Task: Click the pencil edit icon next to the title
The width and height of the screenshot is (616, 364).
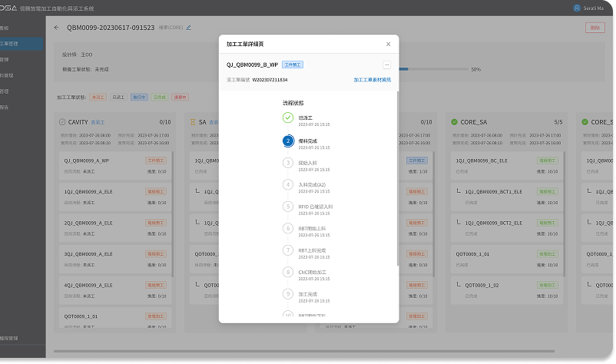Action: click(x=189, y=28)
